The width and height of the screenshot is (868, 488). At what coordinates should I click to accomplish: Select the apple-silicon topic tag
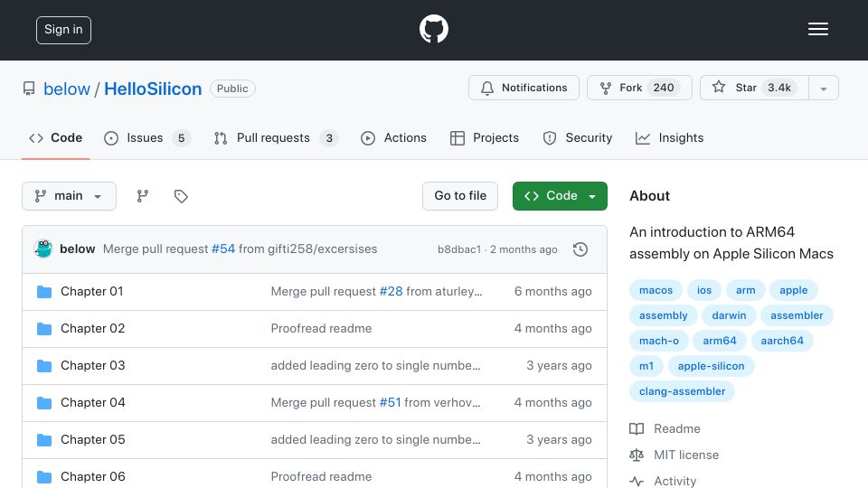711,366
